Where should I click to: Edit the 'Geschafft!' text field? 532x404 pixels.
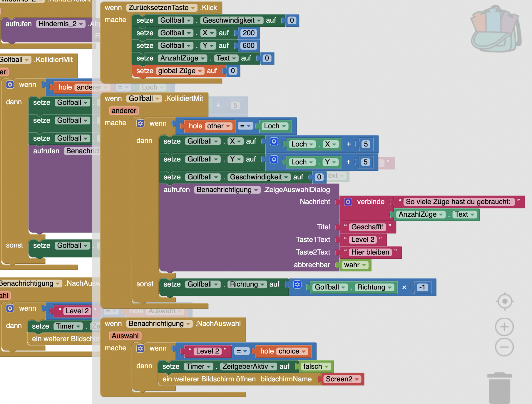[x=367, y=227]
